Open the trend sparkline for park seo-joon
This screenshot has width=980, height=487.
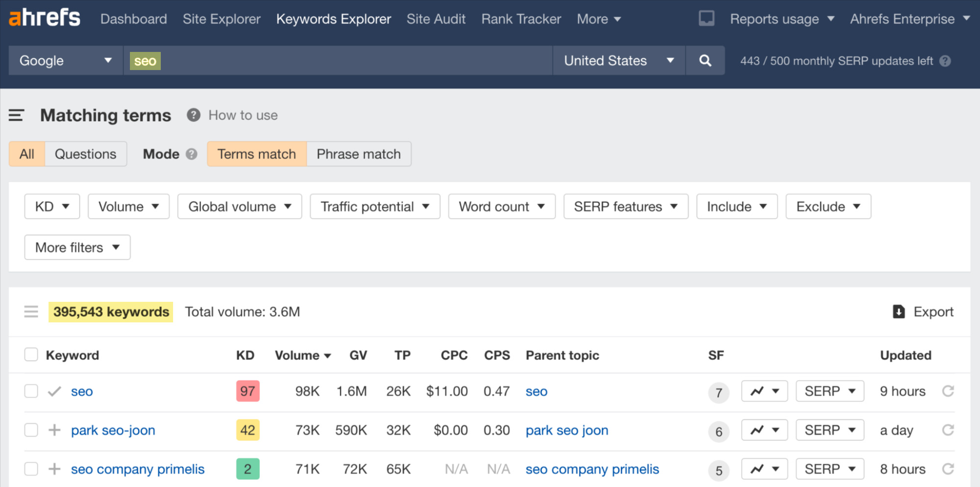764,430
